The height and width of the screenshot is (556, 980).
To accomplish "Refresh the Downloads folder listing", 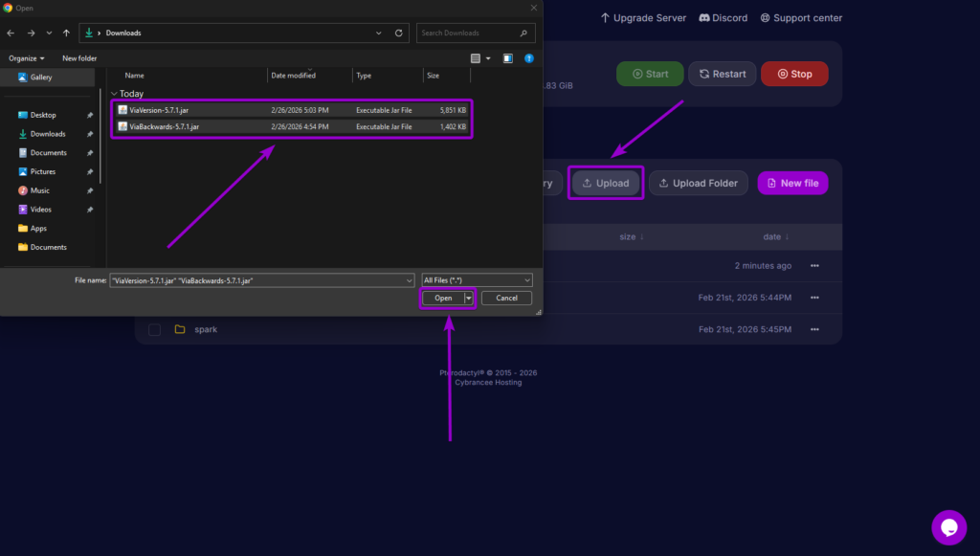I will coord(399,33).
